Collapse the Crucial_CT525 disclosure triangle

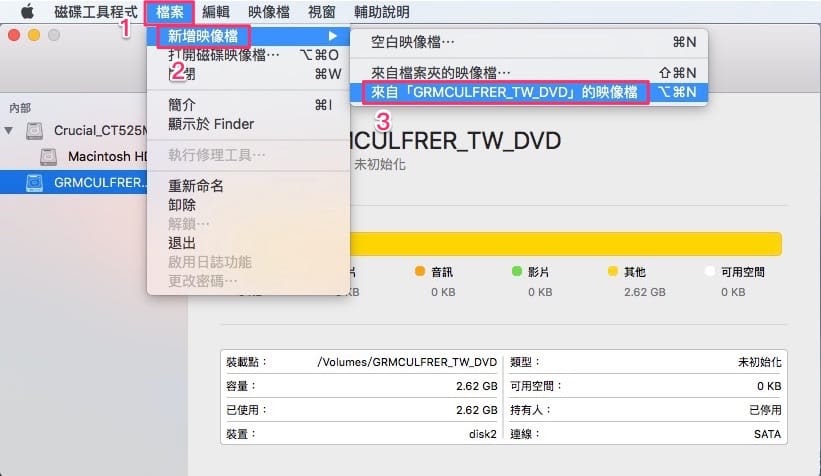point(9,130)
